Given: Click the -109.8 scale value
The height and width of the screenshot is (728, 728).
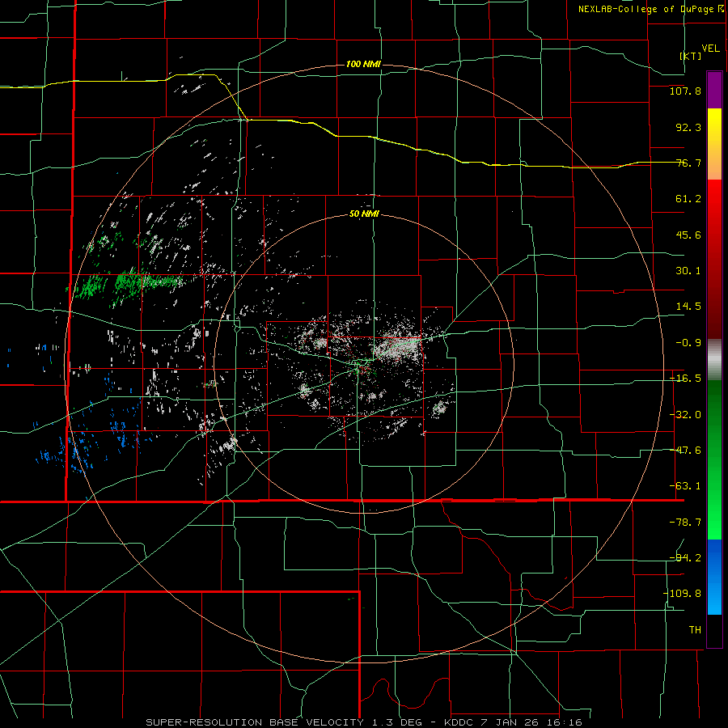Looking at the screenshot, I should pos(682,594).
